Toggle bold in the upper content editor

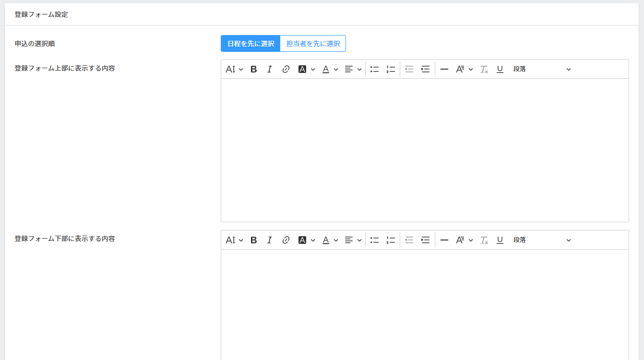click(x=254, y=69)
